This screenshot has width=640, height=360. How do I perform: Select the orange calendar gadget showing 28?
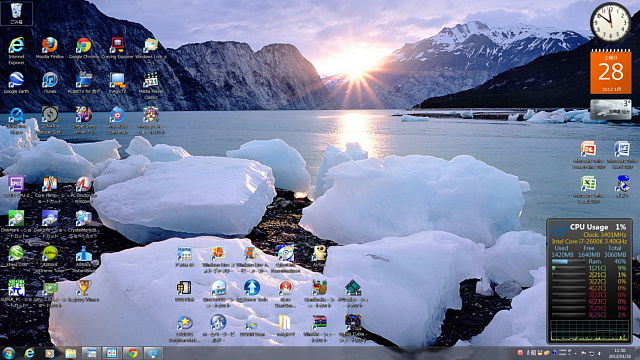(x=611, y=72)
